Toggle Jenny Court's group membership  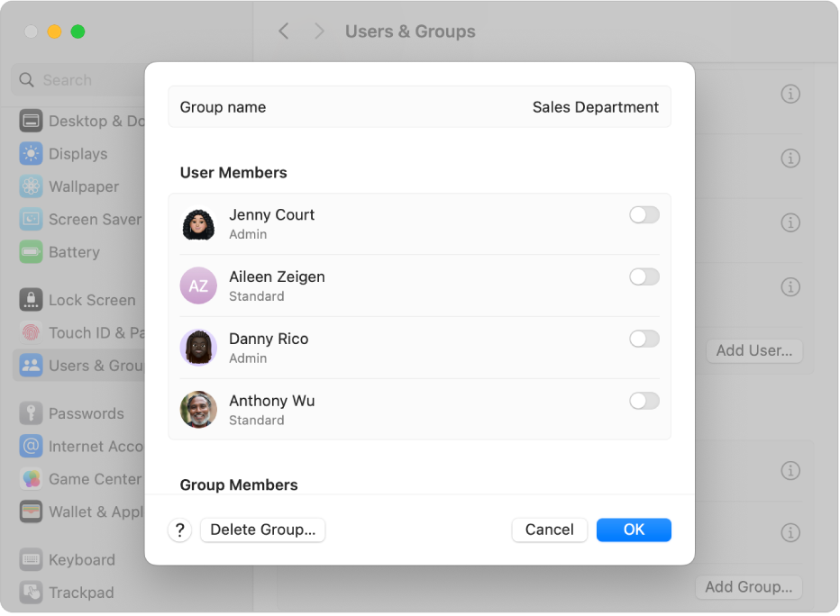click(644, 214)
